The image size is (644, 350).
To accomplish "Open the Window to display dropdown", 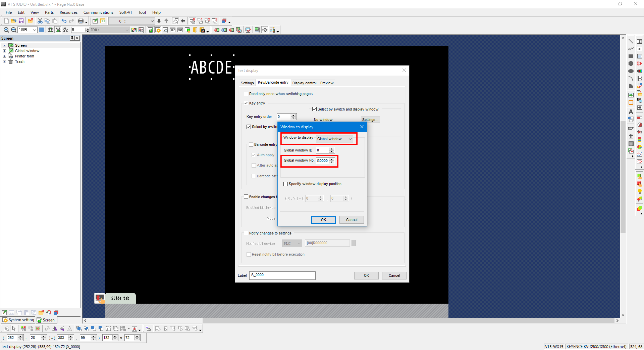I will click(x=334, y=139).
